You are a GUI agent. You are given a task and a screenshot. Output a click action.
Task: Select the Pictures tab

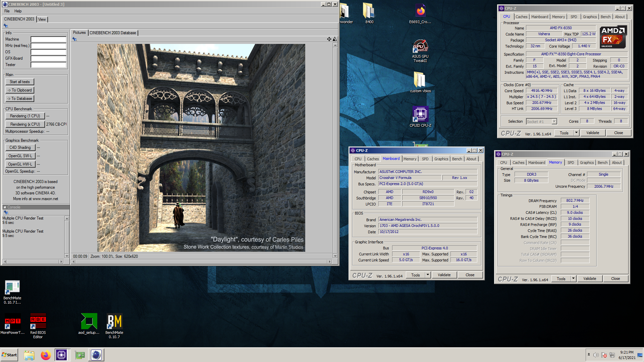click(79, 33)
